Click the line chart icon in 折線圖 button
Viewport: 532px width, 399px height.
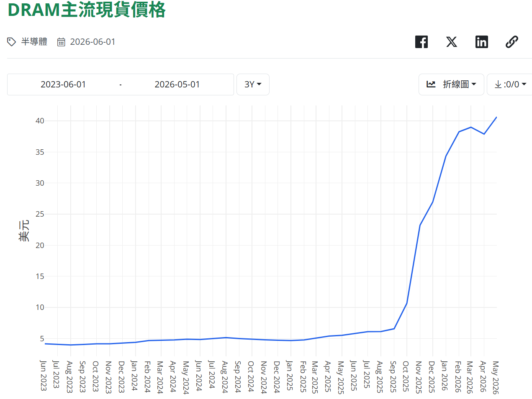(x=431, y=84)
